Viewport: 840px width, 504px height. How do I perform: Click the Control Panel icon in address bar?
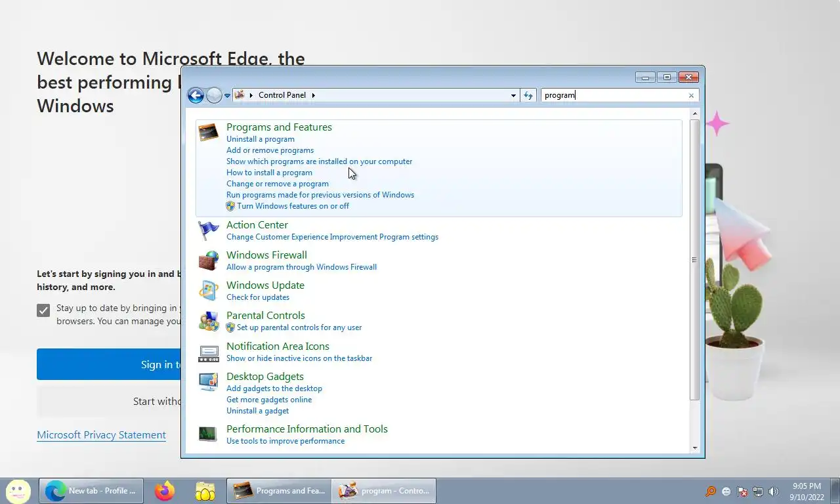coord(240,95)
